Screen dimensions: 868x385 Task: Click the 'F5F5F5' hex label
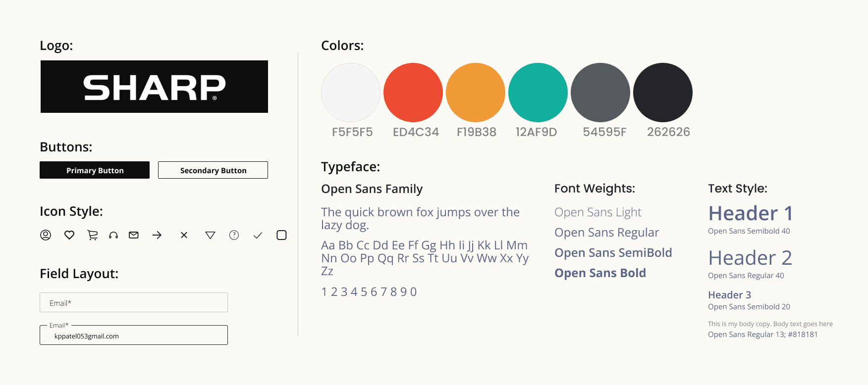click(x=352, y=132)
